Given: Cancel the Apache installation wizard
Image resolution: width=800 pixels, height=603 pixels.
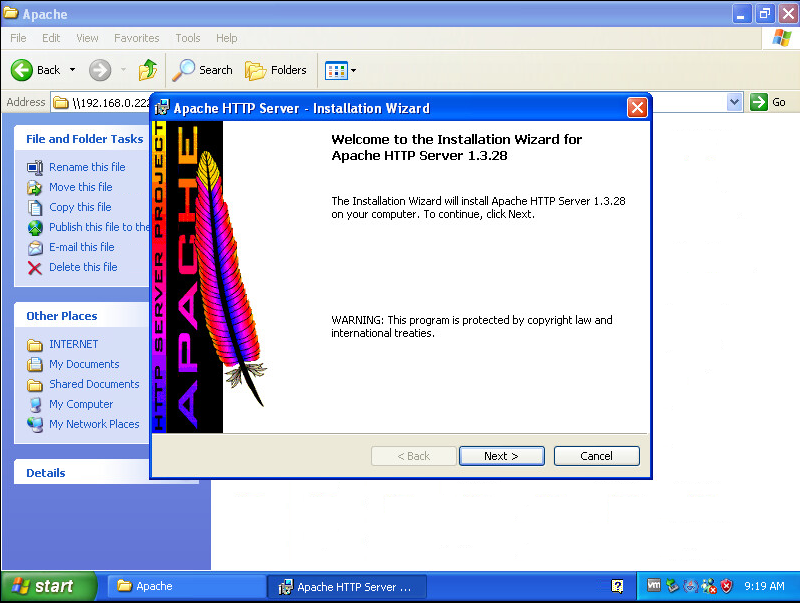Looking at the screenshot, I should 596,456.
